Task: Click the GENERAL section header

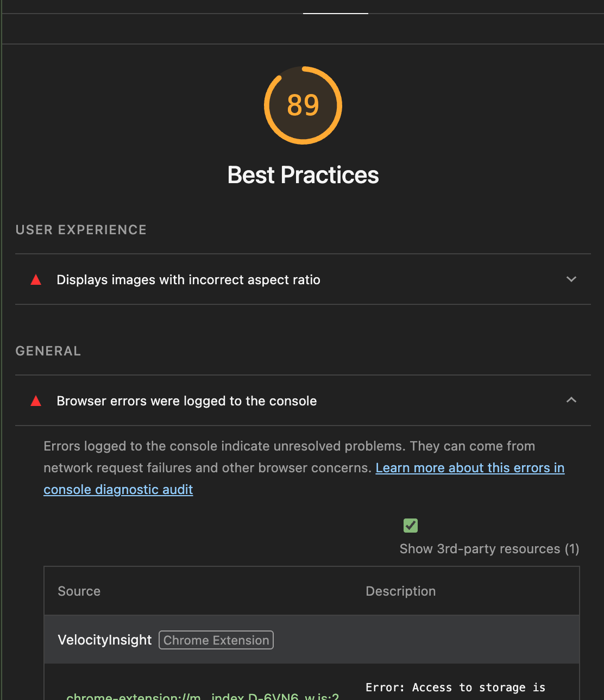Action: [48, 351]
